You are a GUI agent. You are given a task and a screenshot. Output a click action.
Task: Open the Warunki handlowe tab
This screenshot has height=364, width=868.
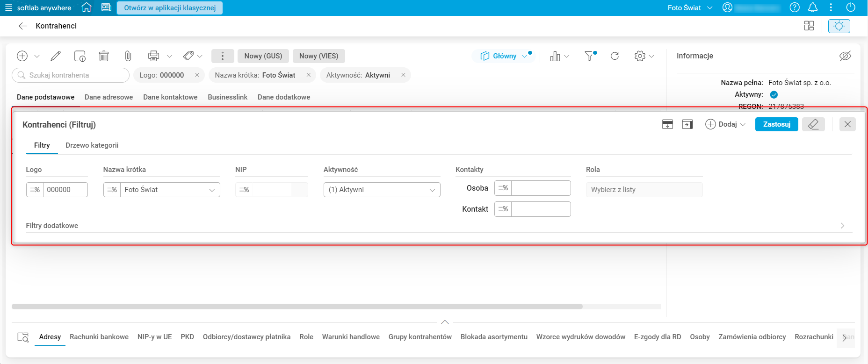(351, 337)
